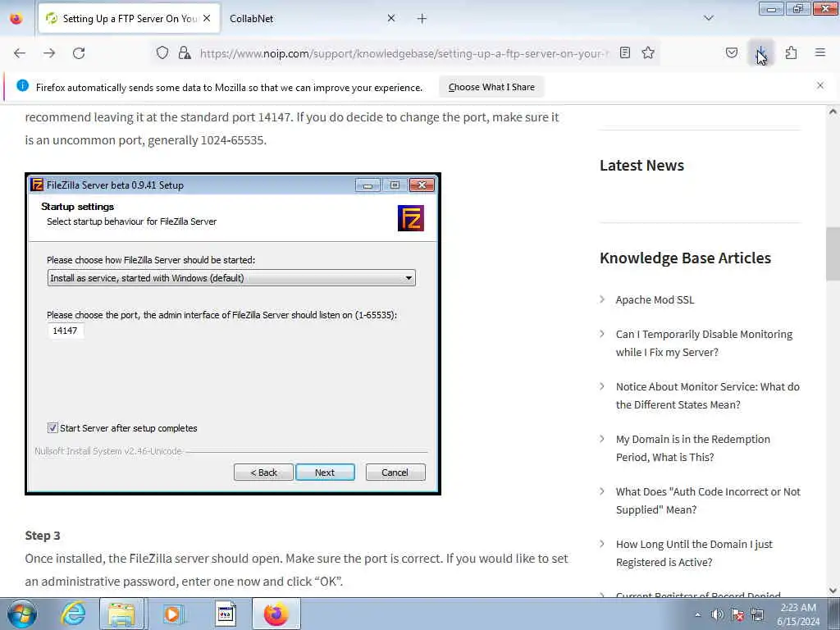Viewport: 840px width, 630px height.
Task: List all tabs with the chevron
Action: pos(708,18)
